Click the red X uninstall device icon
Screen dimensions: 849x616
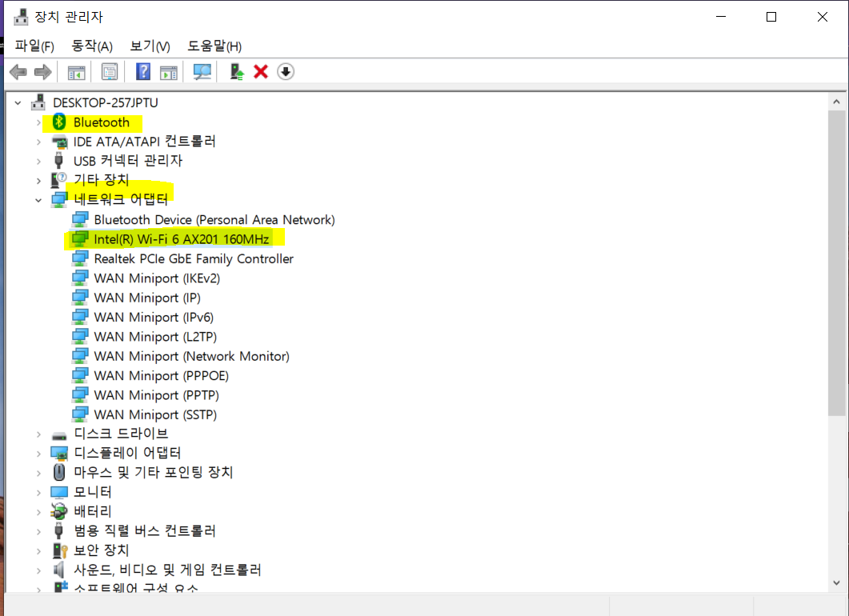coord(261,71)
